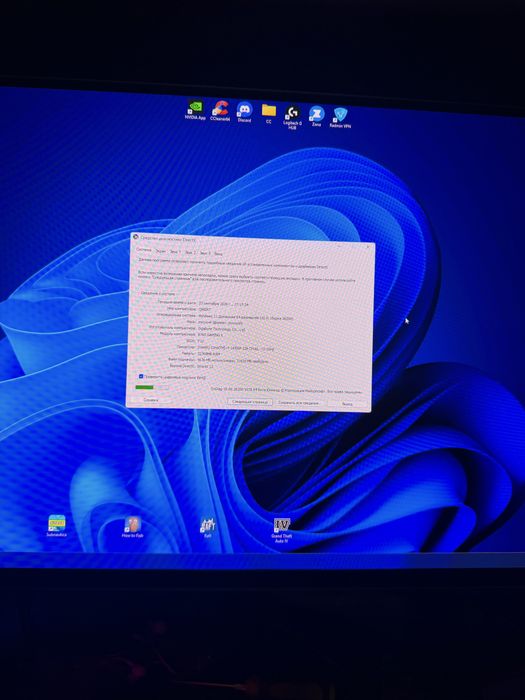Click the Выход button
The height and width of the screenshot is (700, 525).
click(x=347, y=404)
